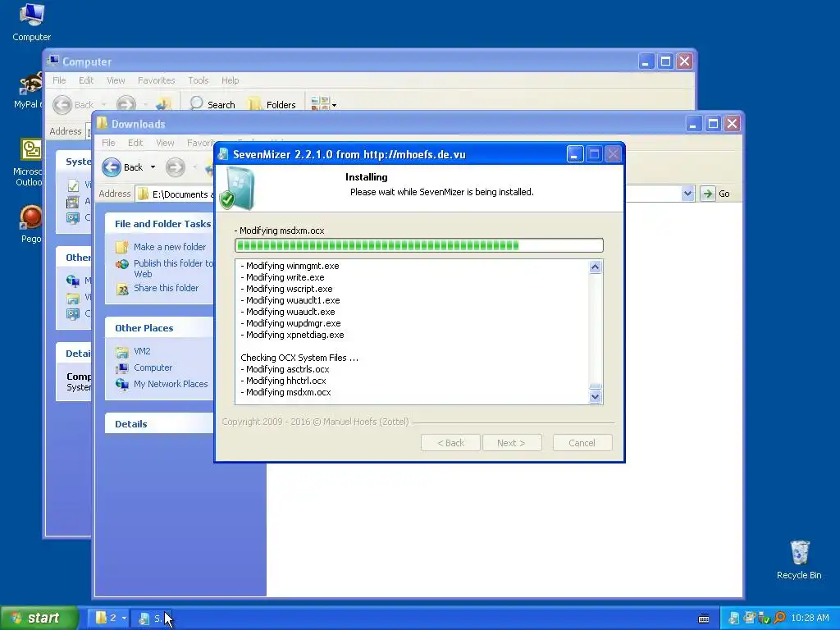
Task: Click the Back button in the Computer window
Action: pyautogui.click(x=73, y=104)
